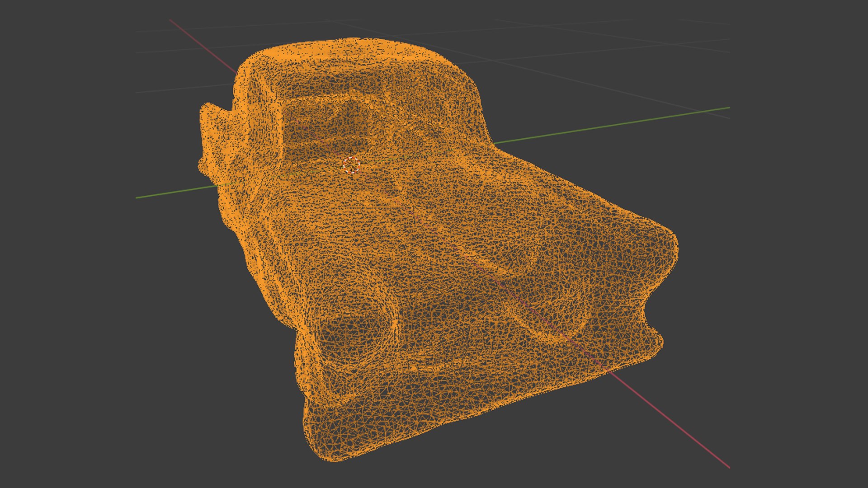Click the green Y axis line left of car
Screen dimensions: 868x488
(x=176, y=192)
